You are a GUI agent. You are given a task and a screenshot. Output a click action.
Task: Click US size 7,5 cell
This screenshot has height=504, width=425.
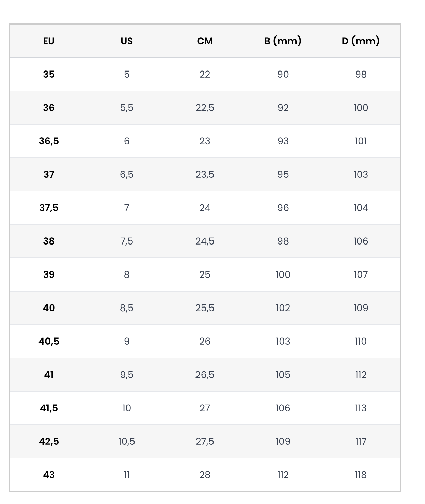(127, 241)
